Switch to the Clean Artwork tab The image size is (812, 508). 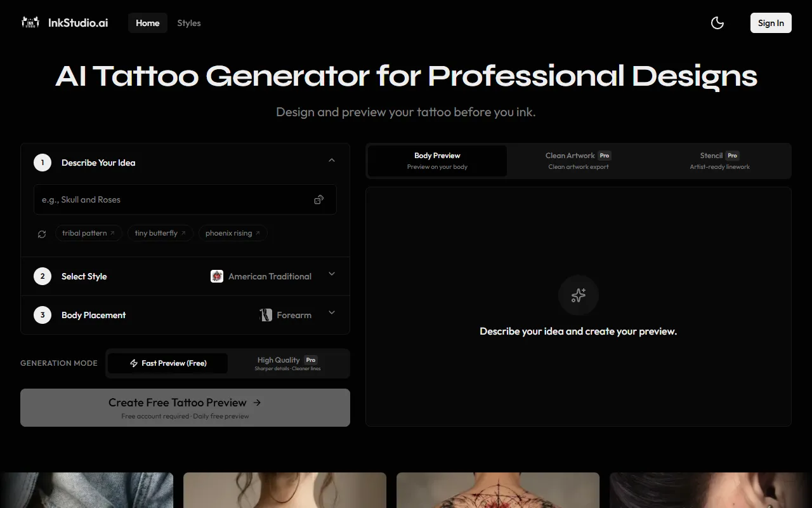tap(578, 161)
